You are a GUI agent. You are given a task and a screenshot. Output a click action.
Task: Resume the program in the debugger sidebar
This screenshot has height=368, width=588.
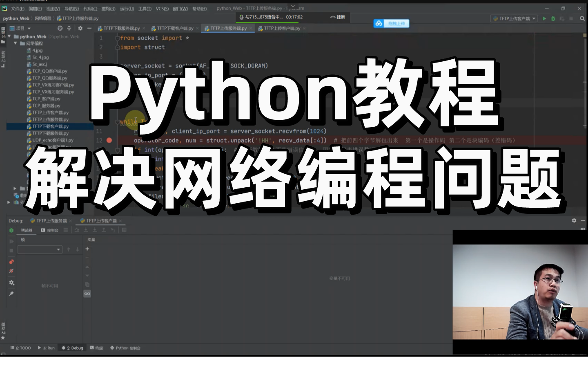11,241
